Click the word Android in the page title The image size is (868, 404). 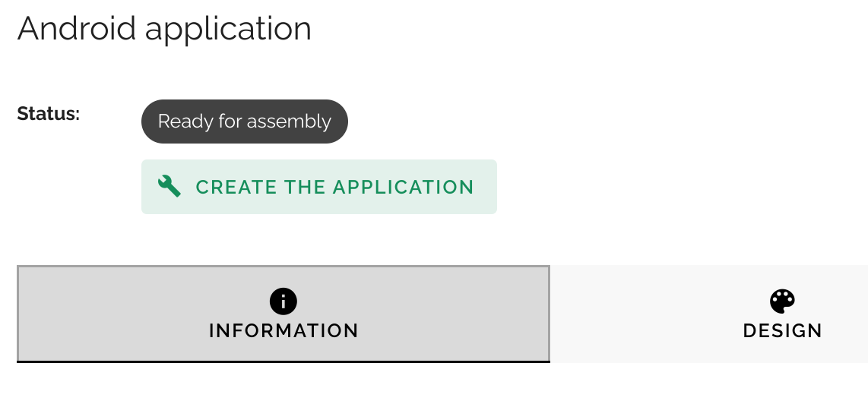77,28
